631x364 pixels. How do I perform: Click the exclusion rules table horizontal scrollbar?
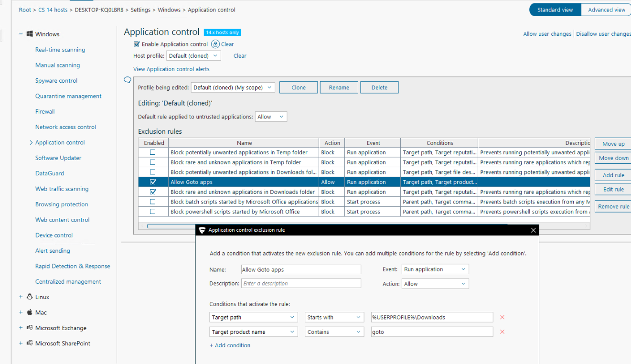(x=327, y=226)
